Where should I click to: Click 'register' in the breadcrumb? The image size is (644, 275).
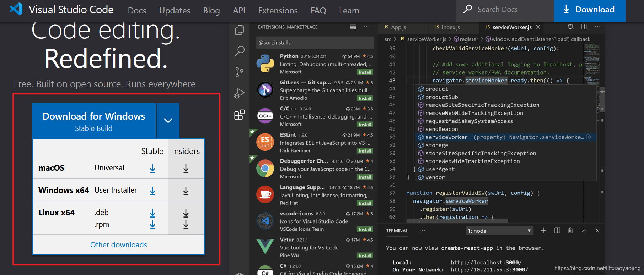pos(469,39)
